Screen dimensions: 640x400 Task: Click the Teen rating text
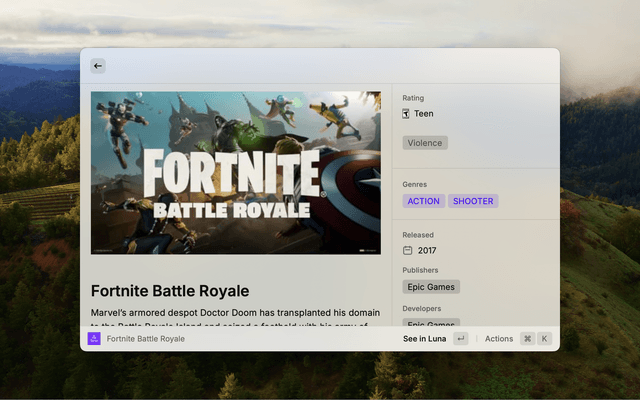coord(424,114)
